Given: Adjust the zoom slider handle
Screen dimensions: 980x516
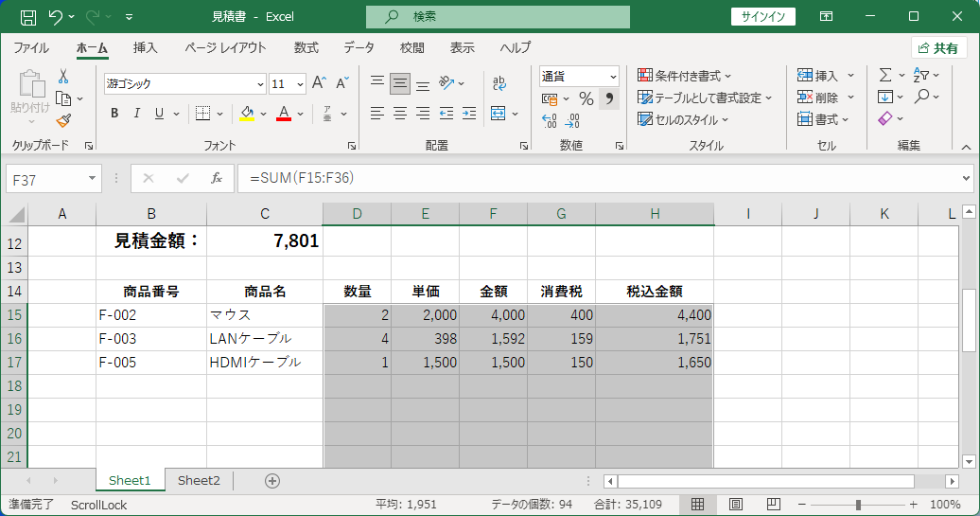Looking at the screenshot, I should click(858, 504).
